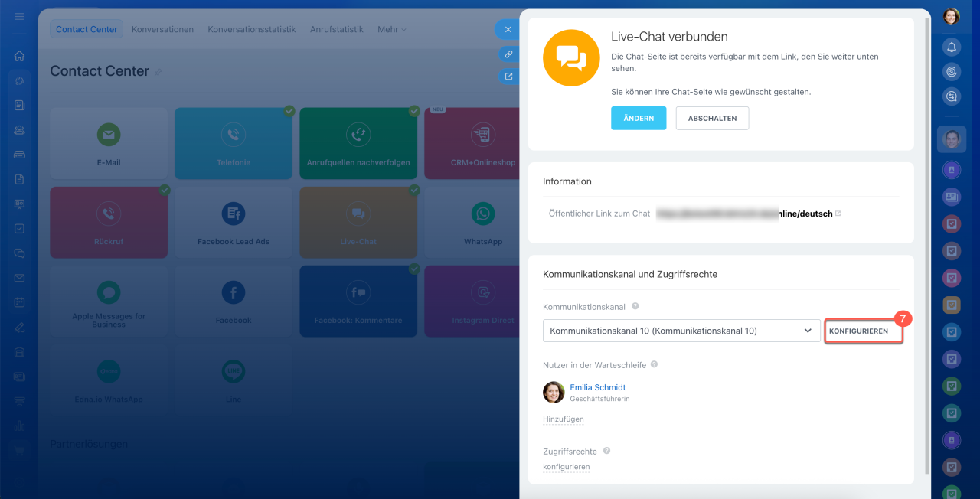Image resolution: width=980 pixels, height=499 pixels.
Task: Click the Hinzufügen link
Action: (563, 419)
